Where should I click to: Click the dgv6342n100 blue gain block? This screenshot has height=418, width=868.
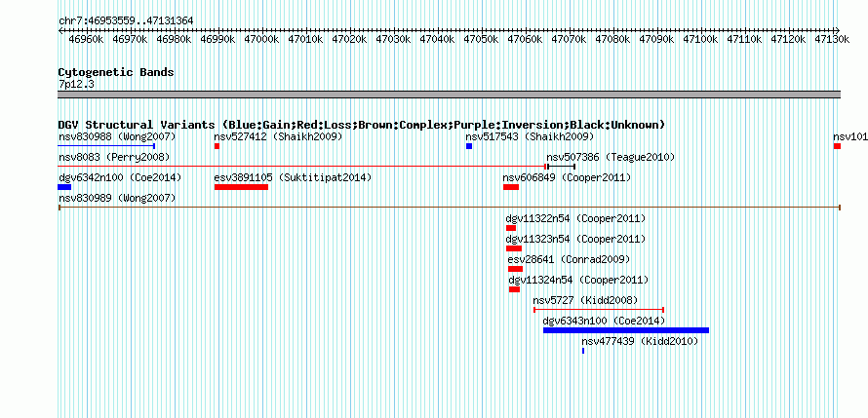point(64,187)
